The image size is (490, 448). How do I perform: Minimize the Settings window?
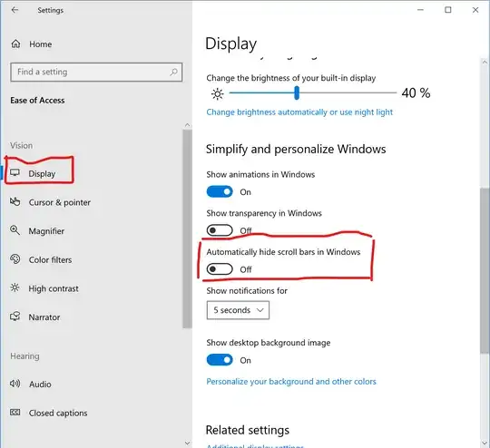click(x=420, y=10)
